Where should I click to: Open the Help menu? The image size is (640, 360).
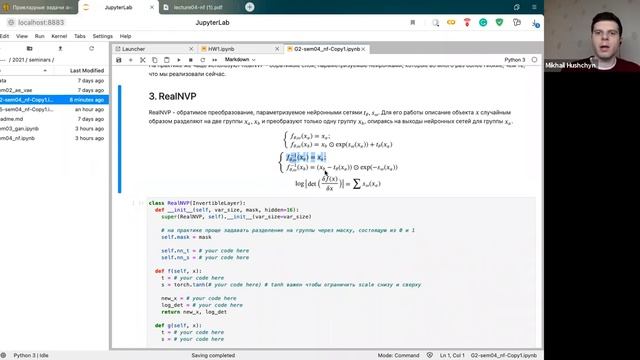coord(125,36)
